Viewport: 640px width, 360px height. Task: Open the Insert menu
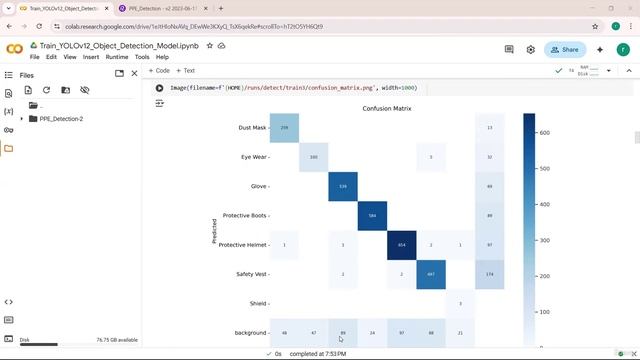[x=91, y=57]
